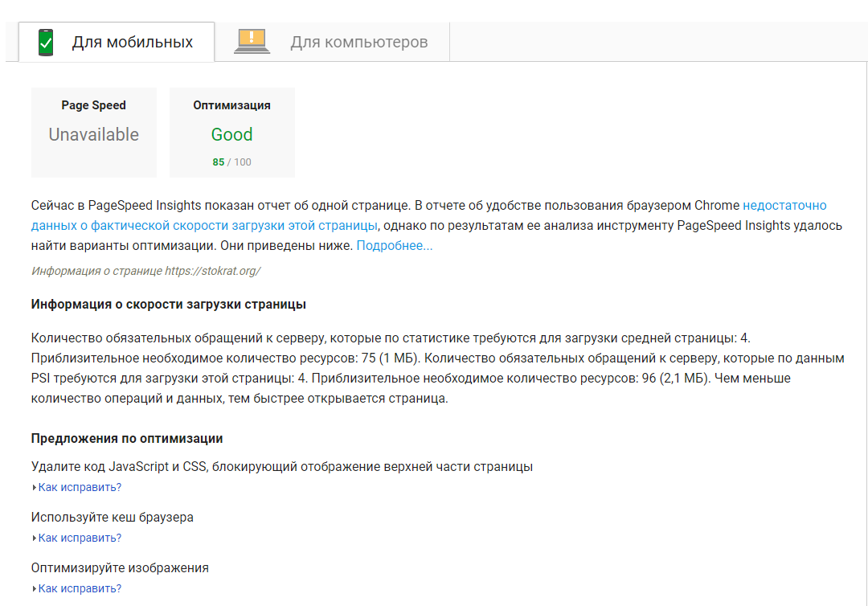The image size is (868, 606).
Task: Click the laptop warning icon
Action: tap(252, 42)
